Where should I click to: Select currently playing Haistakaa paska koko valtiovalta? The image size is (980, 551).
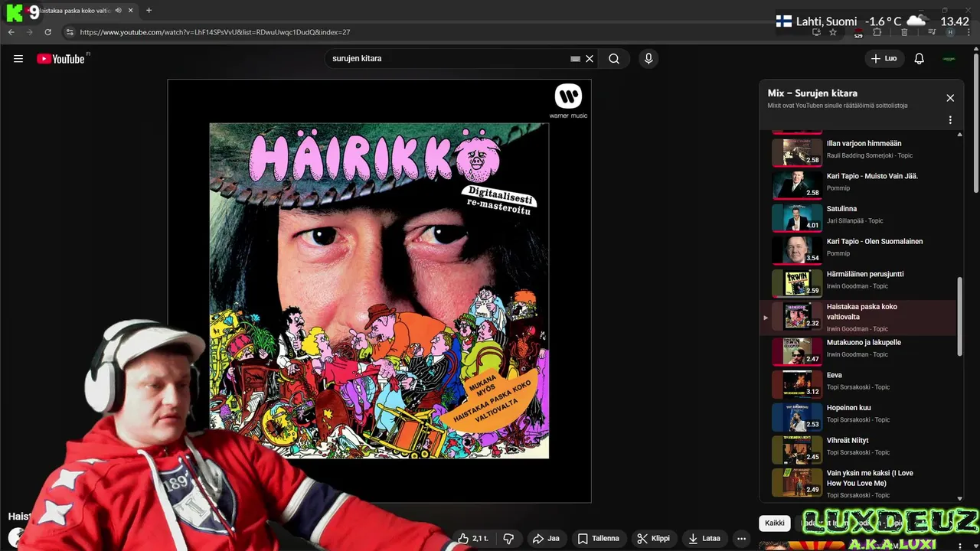tap(857, 317)
